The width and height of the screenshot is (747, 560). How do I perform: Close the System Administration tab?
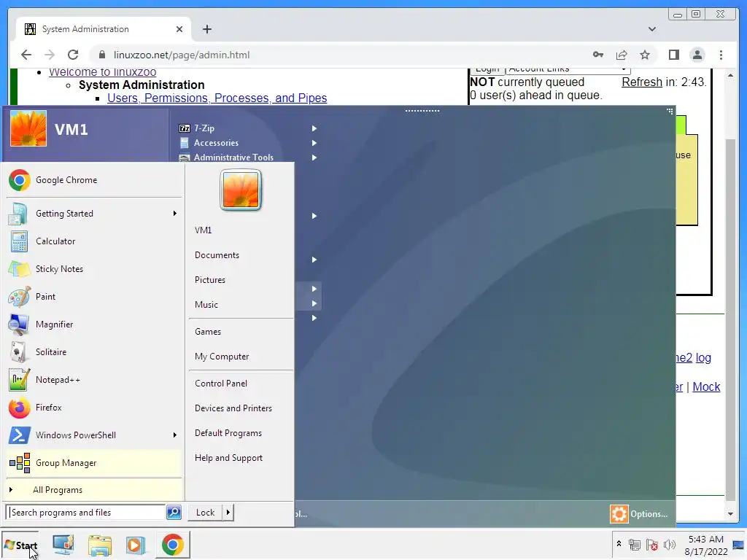click(179, 29)
